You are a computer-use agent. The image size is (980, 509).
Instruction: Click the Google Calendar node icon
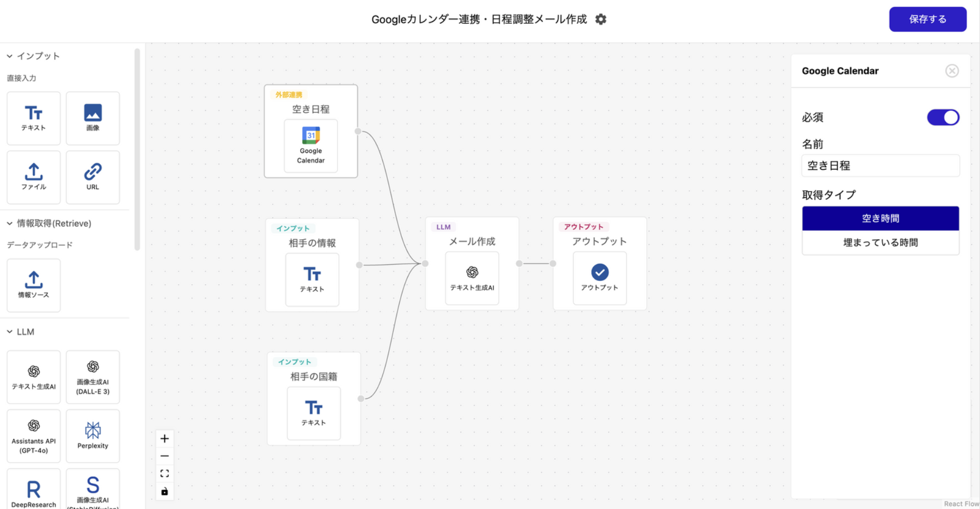[310, 145]
